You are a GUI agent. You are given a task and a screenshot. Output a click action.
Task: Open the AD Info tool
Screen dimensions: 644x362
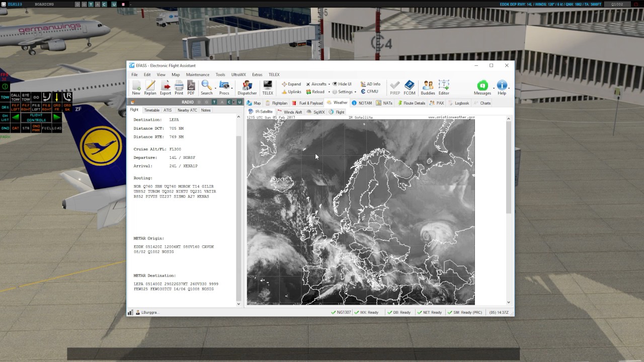(x=370, y=84)
